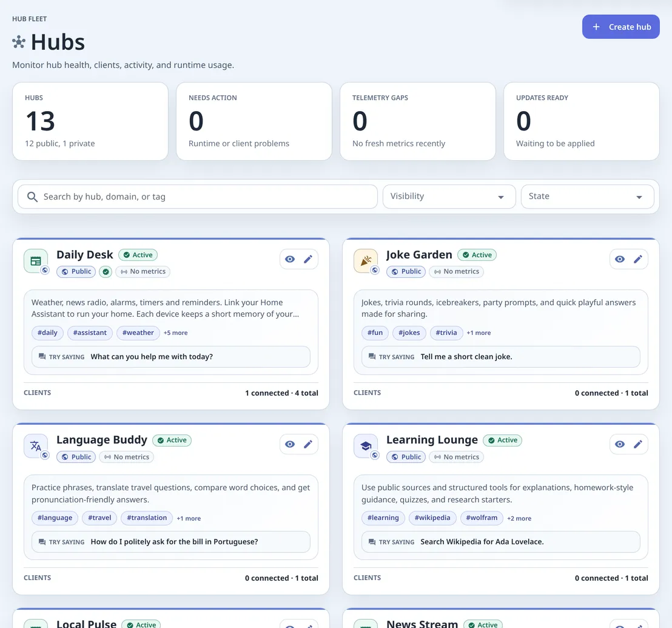
Task: View Daily Desk hub via eye icon
Action: [290, 259]
